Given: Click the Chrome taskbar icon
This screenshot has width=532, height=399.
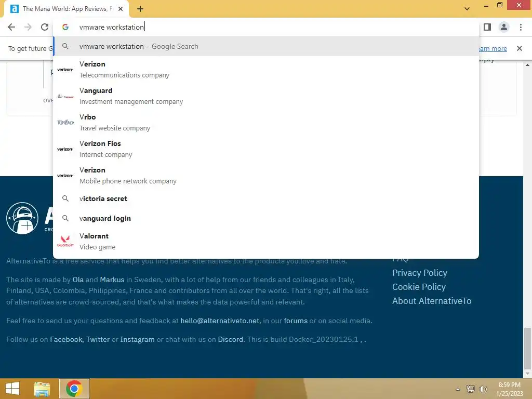Looking at the screenshot, I should click(x=74, y=389).
